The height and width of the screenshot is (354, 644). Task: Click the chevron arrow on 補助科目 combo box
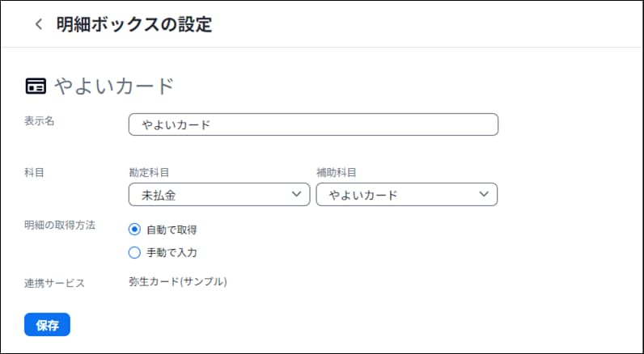pos(484,194)
